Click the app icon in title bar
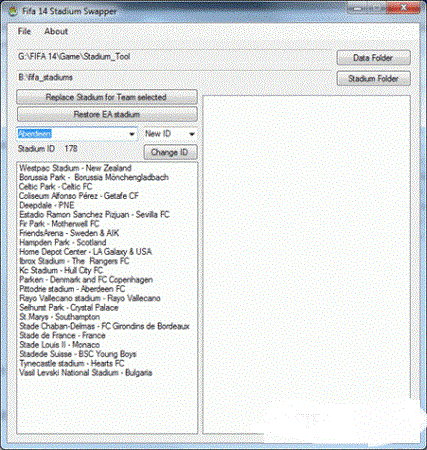This screenshot has width=427, height=450. [13, 11]
